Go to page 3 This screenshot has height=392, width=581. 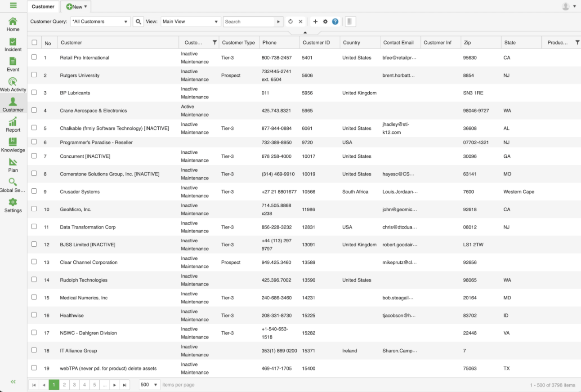74,385
